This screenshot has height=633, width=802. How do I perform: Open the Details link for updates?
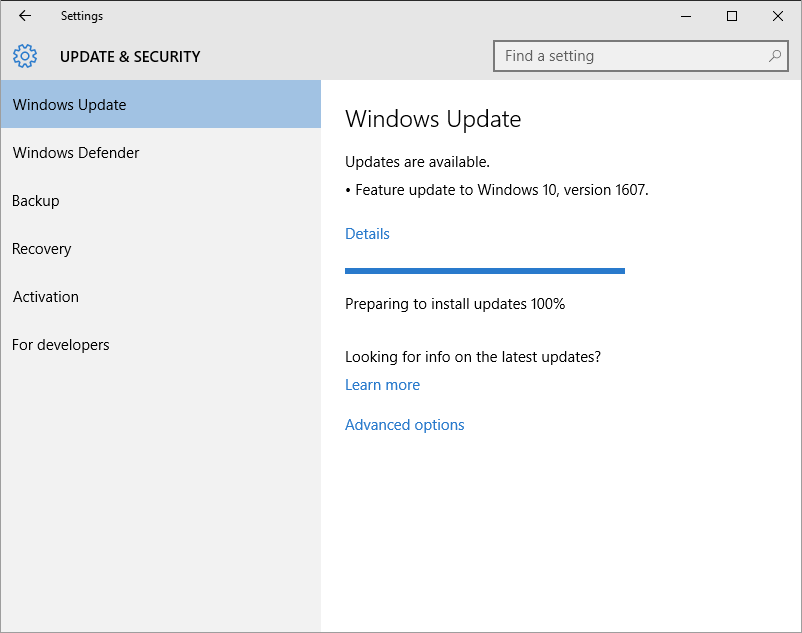(367, 234)
